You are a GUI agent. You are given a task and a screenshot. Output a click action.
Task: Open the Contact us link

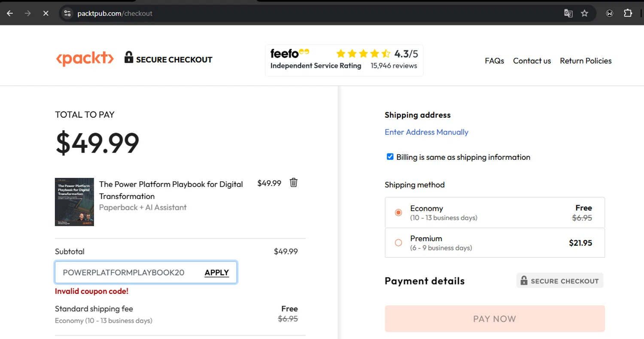click(532, 61)
